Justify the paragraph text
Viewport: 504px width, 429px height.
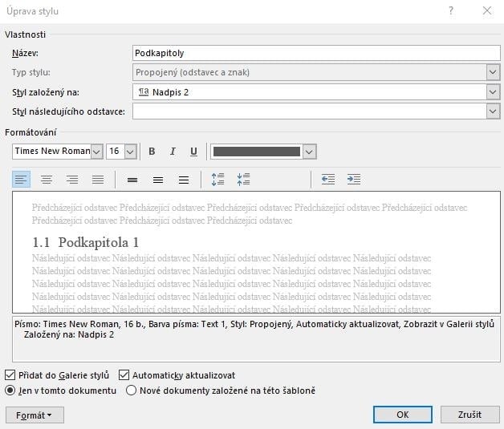[98, 180]
